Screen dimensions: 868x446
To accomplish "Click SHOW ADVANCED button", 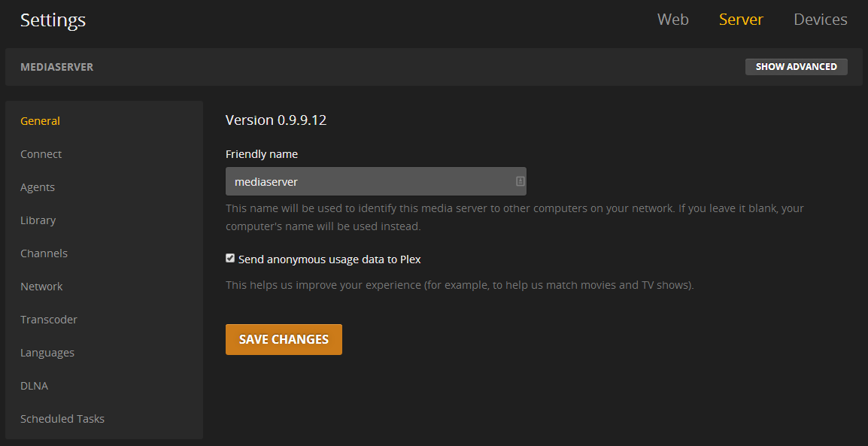I will click(796, 66).
